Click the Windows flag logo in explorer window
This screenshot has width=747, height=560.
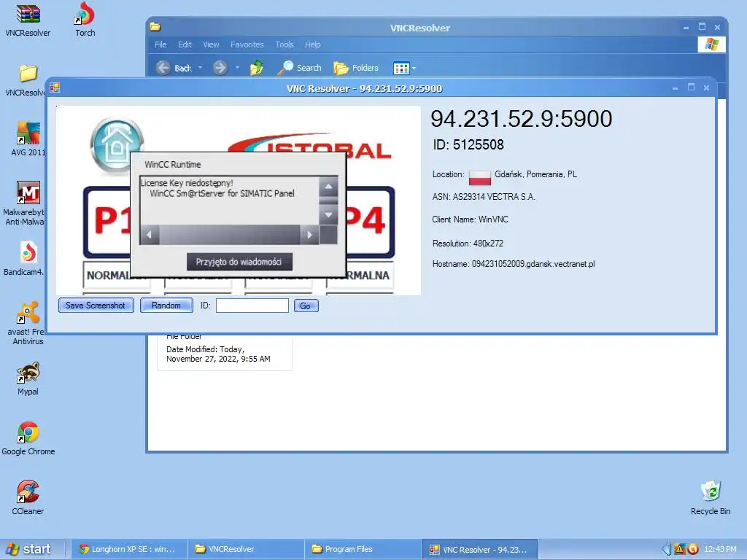tap(711, 44)
